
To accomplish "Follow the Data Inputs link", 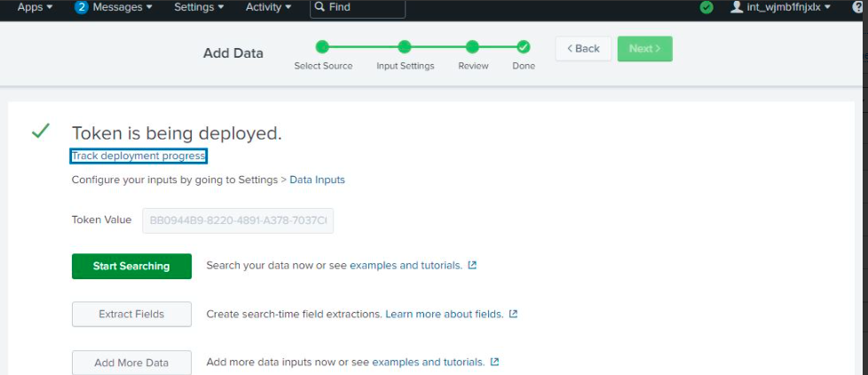I will tap(317, 180).
